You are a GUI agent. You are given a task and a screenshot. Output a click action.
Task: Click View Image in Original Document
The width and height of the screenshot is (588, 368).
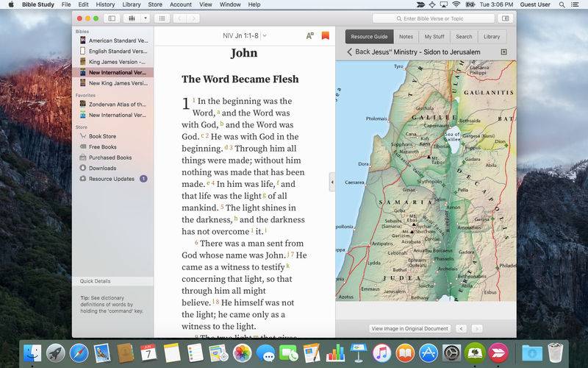(409, 328)
